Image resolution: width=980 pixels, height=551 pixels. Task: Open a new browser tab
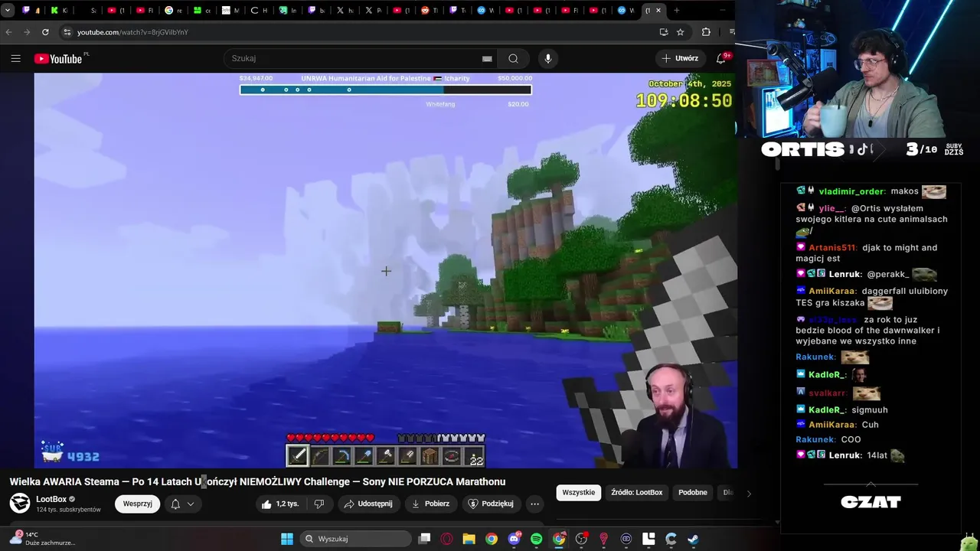coord(676,10)
